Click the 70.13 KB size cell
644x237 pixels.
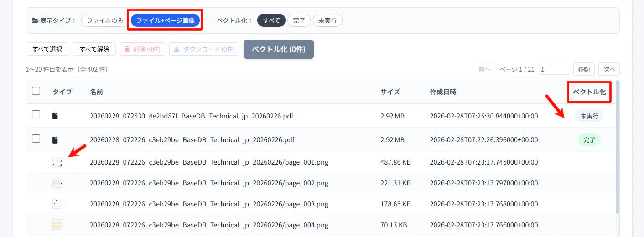[x=394, y=225]
